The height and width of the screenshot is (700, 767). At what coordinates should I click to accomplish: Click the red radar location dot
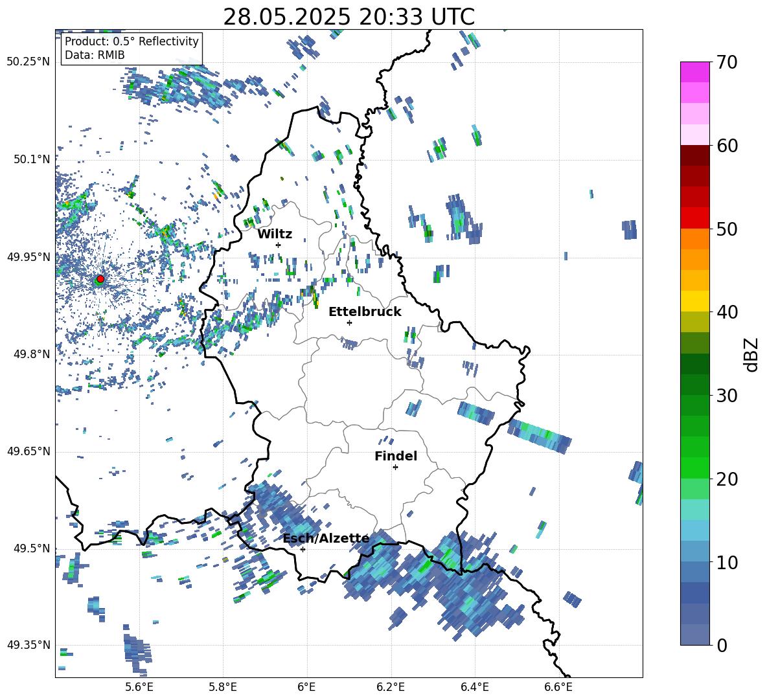pos(100,278)
